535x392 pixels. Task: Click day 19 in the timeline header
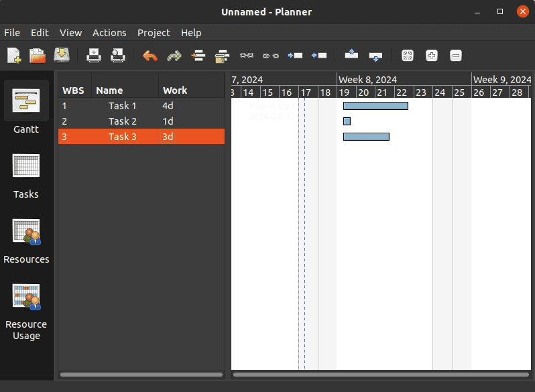[347, 92]
